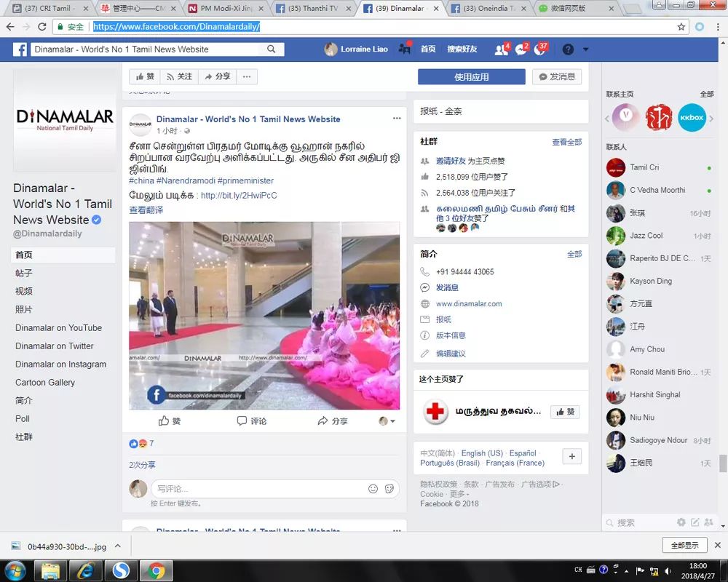This screenshot has height=582, width=728.
Task: Select English (US) language link
Action: [482, 453]
